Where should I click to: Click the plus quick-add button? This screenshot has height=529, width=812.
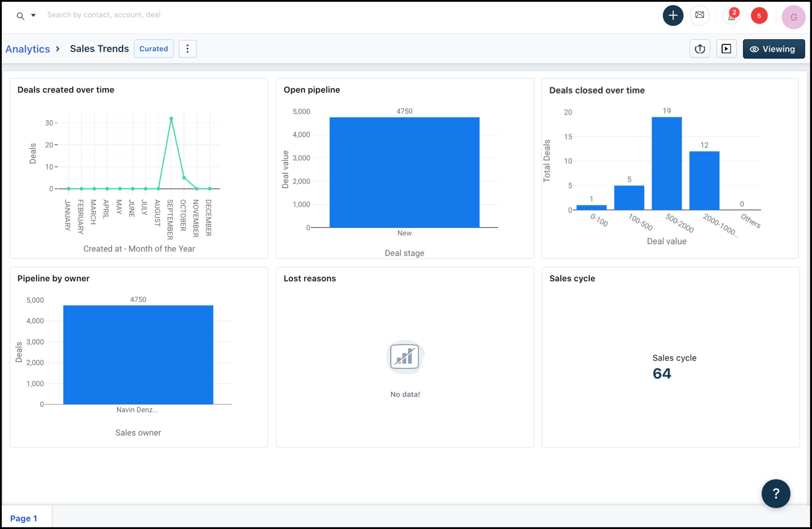[x=673, y=15]
